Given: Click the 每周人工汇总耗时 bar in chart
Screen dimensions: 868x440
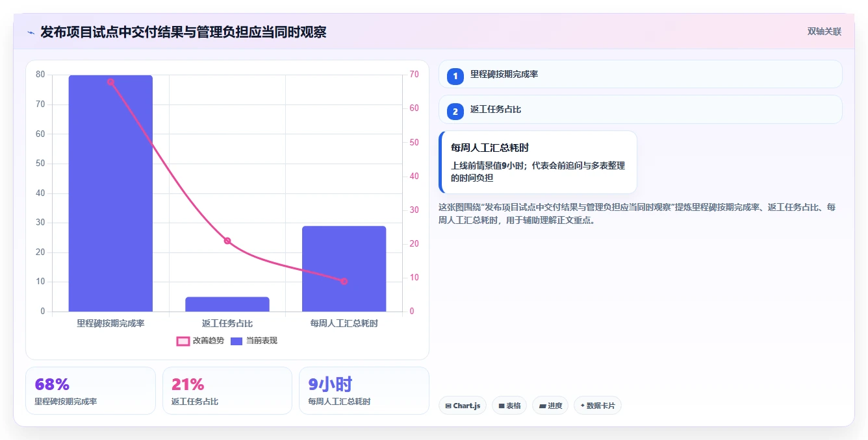Looking at the screenshot, I should 344,269.
